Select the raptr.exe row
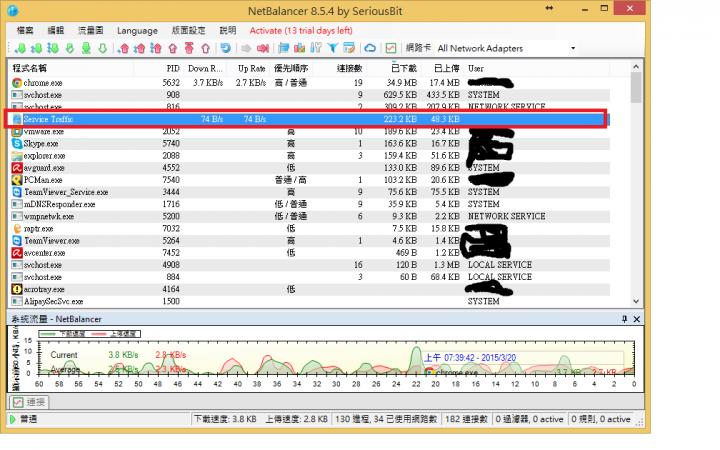Image resolution: width=720 pixels, height=450 pixels. click(309, 229)
